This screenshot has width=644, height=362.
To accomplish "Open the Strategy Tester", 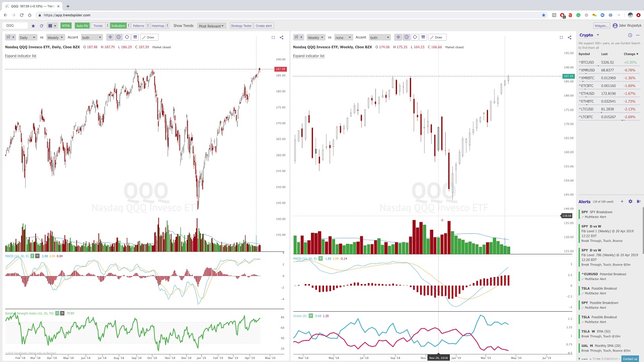I will pyautogui.click(x=241, y=26).
